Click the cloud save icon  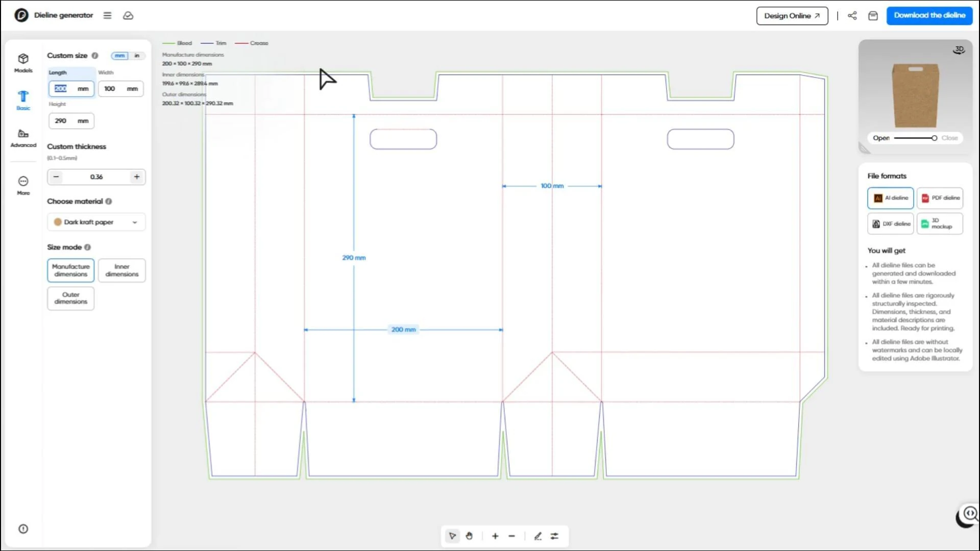click(128, 15)
